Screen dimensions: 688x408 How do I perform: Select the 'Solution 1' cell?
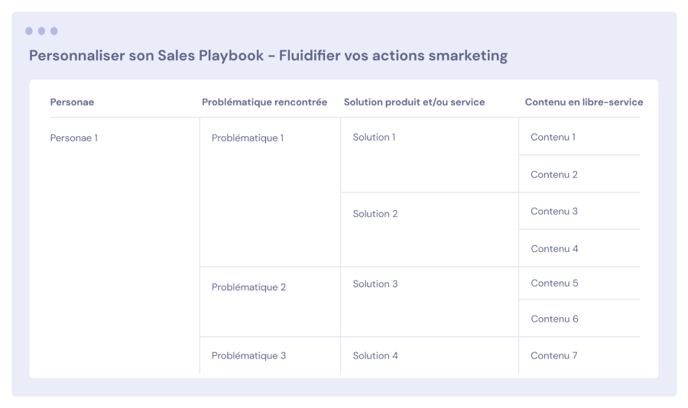click(x=374, y=137)
